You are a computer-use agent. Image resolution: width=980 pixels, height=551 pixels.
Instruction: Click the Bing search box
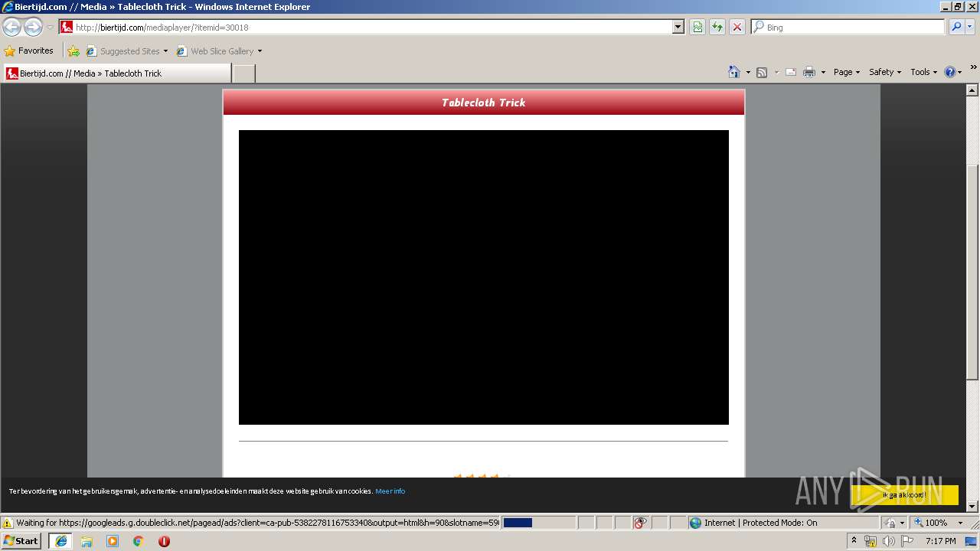(848, 28)
